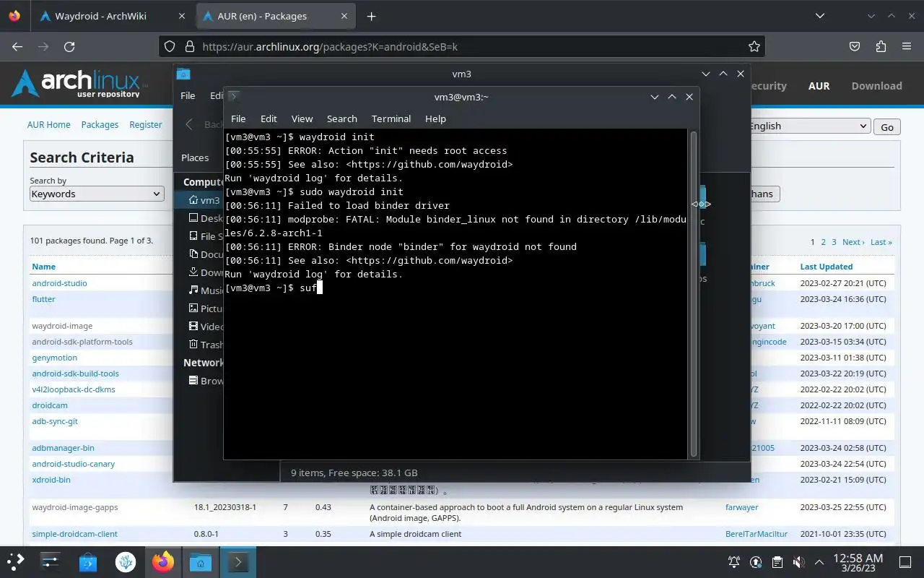The image size is (924, 578).
Task: Open Firefox hamburger application menu
Action: point(907,46)
